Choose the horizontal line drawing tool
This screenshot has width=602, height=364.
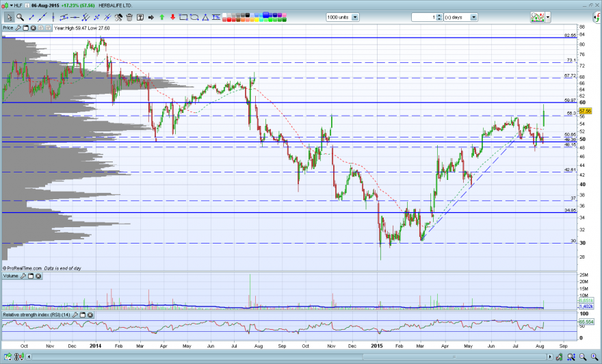pos(75,17)
